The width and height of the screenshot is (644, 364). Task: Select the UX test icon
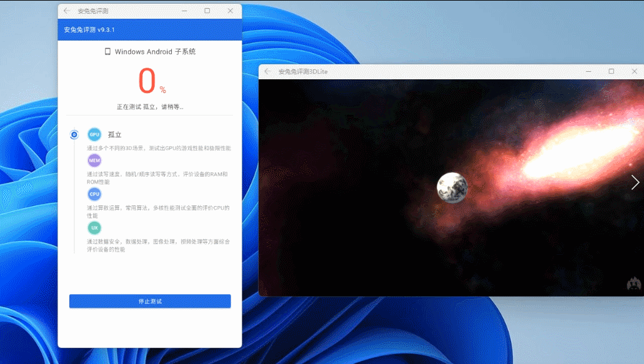[94, 228]
